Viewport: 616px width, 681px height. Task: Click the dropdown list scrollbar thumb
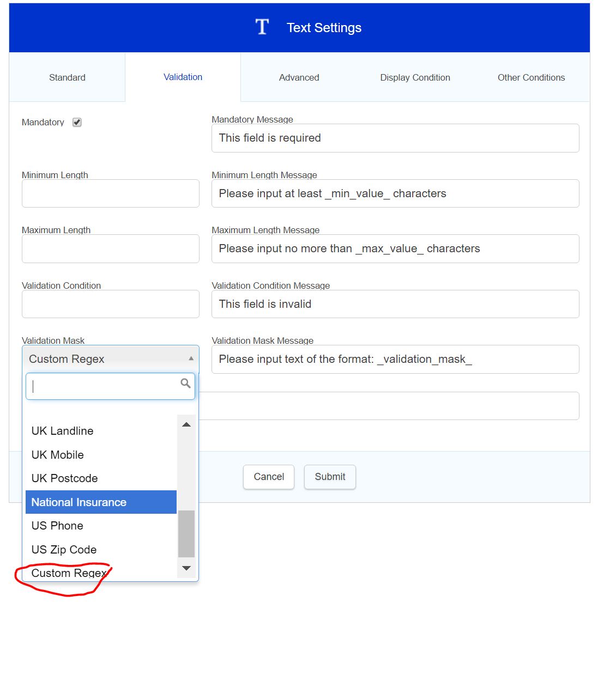(186, 534)
